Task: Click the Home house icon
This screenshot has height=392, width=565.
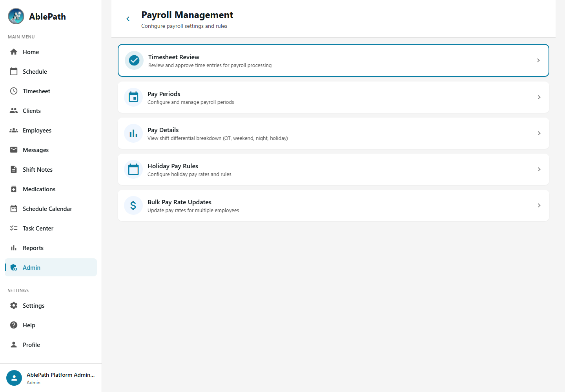Action: pos(14,52)
